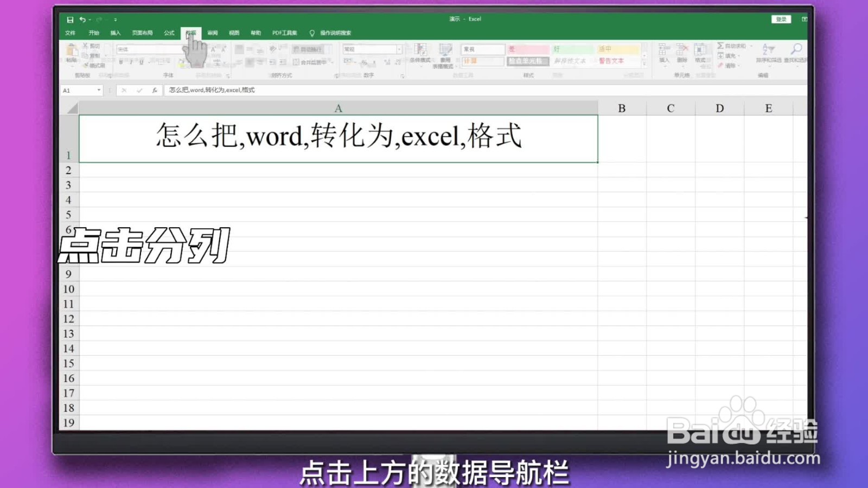Click the Sign in (登录) button
The width and height of the screenshot is (868, 488).
(x=781, y=19)
